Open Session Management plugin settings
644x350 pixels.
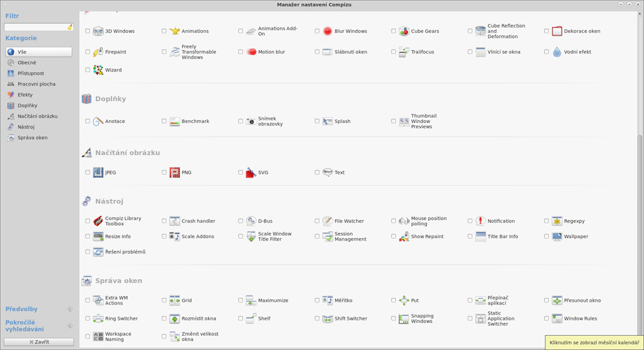(350, 237)
